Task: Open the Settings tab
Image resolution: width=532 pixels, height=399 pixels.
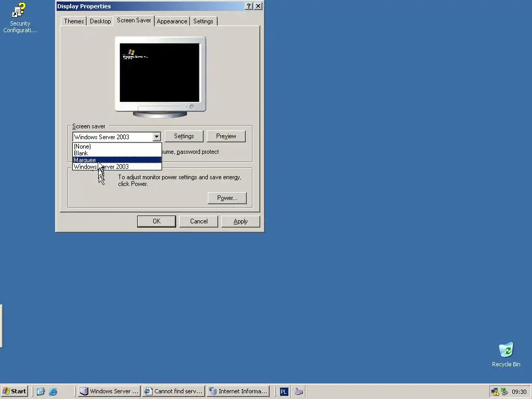Action: 203,21
